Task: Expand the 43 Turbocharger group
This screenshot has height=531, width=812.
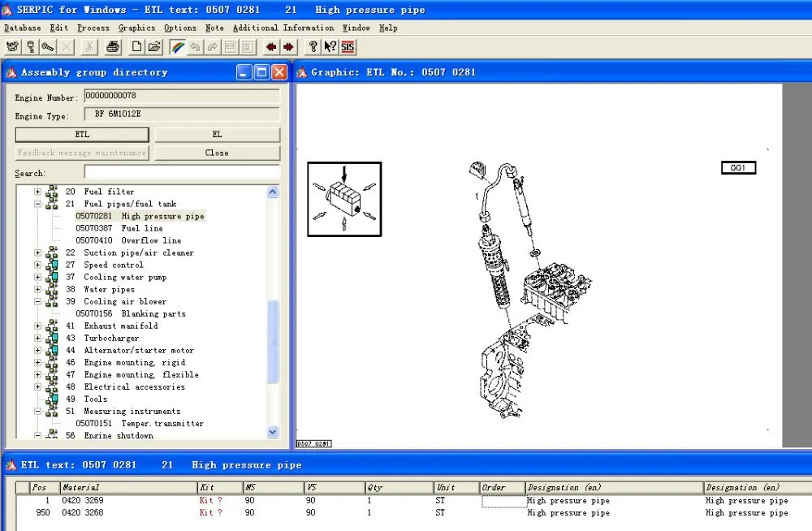Action: point(37,339)
